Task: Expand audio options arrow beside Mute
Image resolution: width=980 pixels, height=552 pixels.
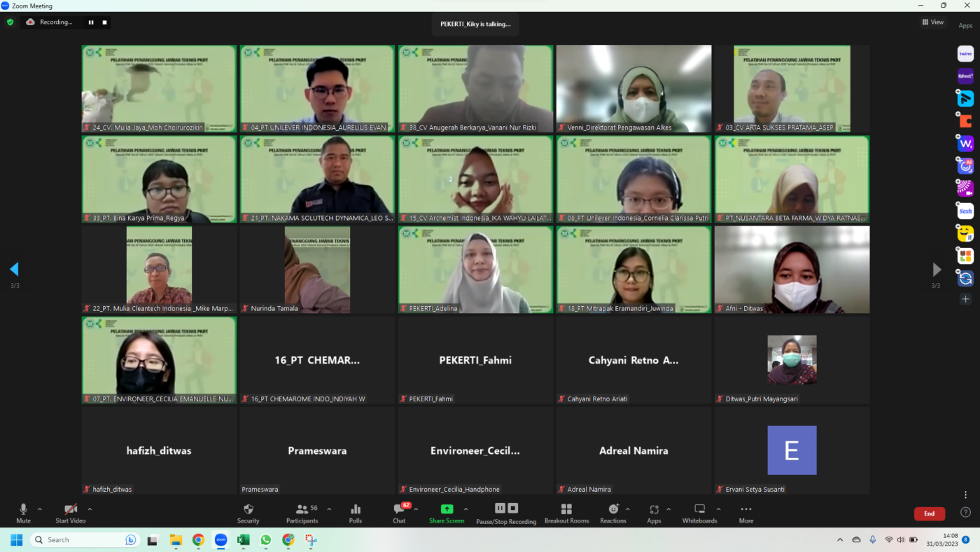Action: point(40,509)
